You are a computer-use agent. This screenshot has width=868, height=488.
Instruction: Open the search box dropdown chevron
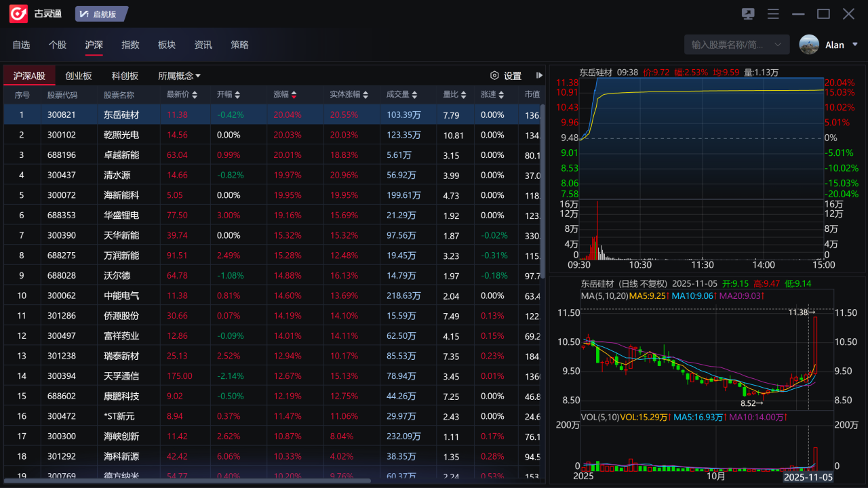778,44
